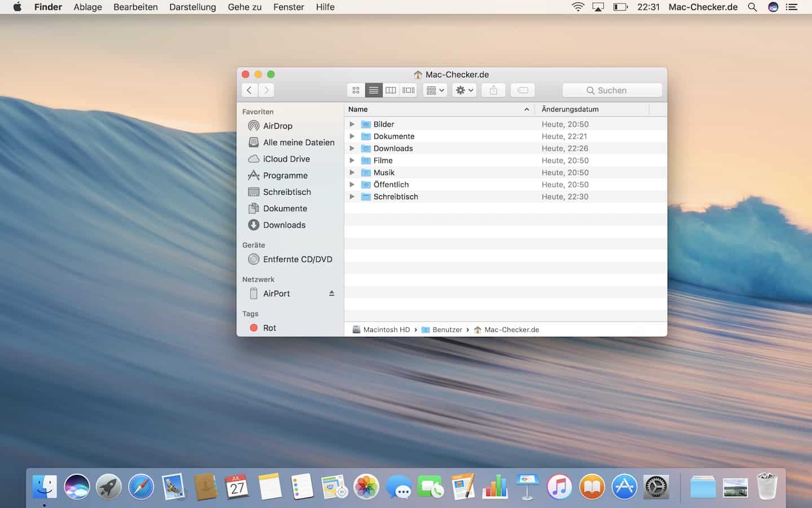Click the Share button in toolbar
Image resolution: width=812 pixels, height=508 pixels.
493,90
